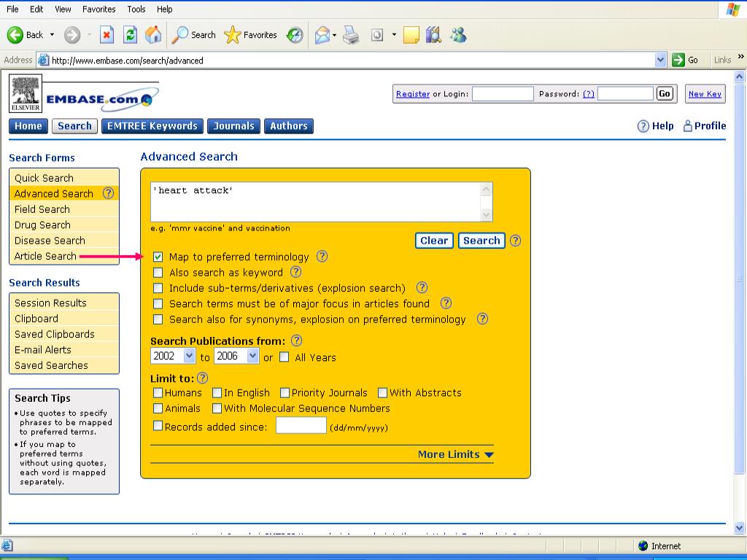Check the In English limit box

217,393
